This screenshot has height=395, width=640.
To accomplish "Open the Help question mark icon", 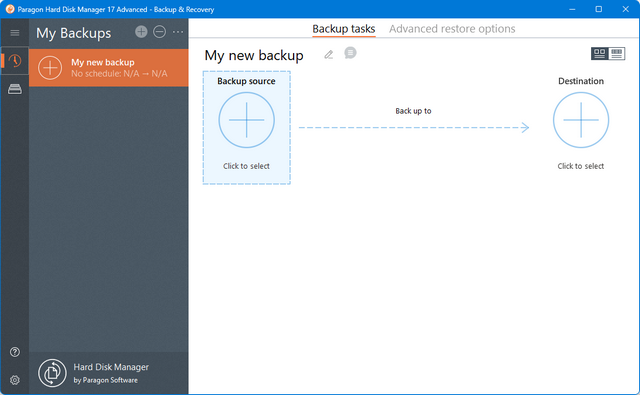I will click(15, 352).
